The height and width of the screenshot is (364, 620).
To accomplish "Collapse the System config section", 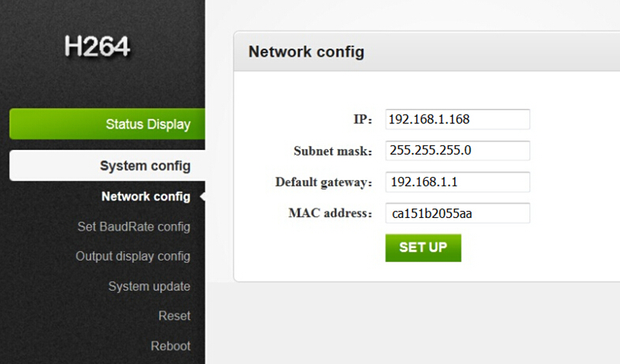I will point(107,166).
